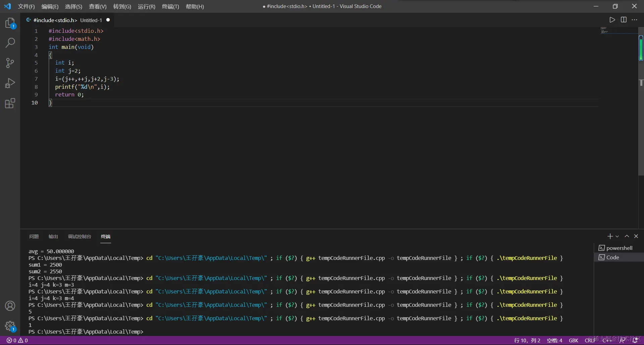The image size is (644, 345).
Task: Open the Accounts menu in the activity bar
Action: [x=10, y=306]
